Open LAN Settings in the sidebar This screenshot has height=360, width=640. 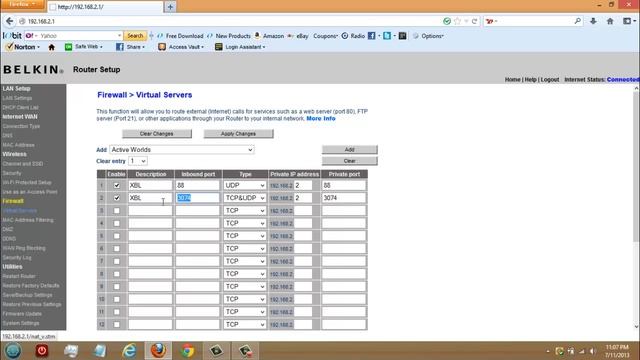tap(17, 98)
